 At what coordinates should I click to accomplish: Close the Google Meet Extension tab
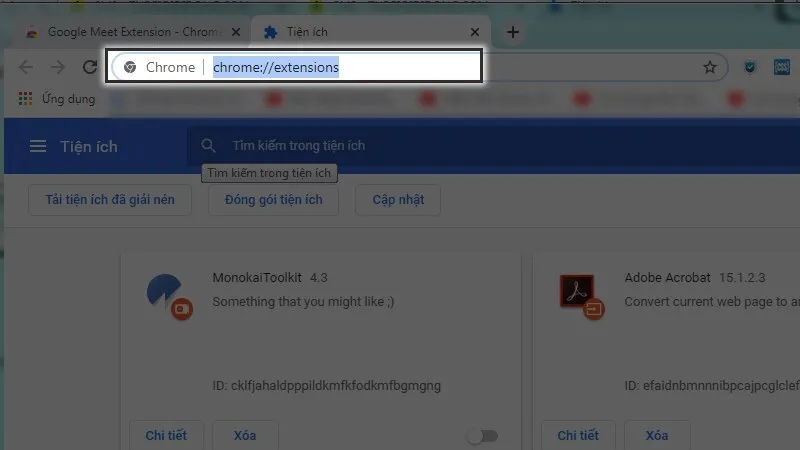coord(236,32)
